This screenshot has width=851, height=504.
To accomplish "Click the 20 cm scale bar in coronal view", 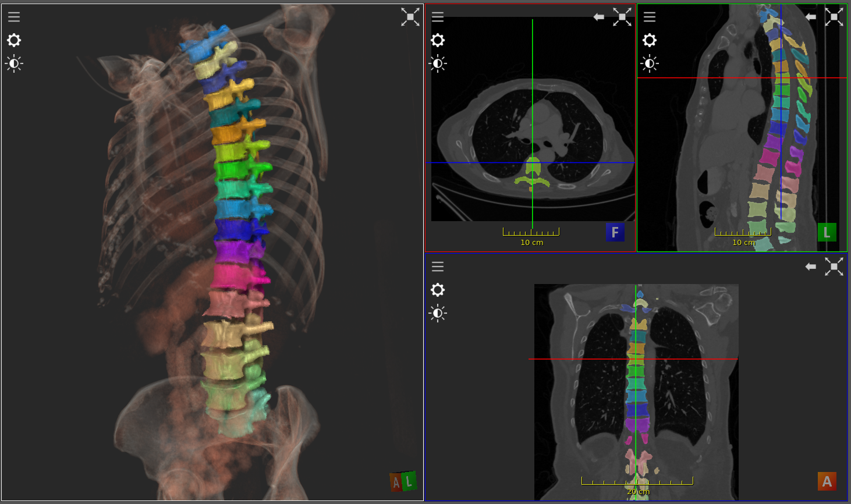I will coord(637,485).
